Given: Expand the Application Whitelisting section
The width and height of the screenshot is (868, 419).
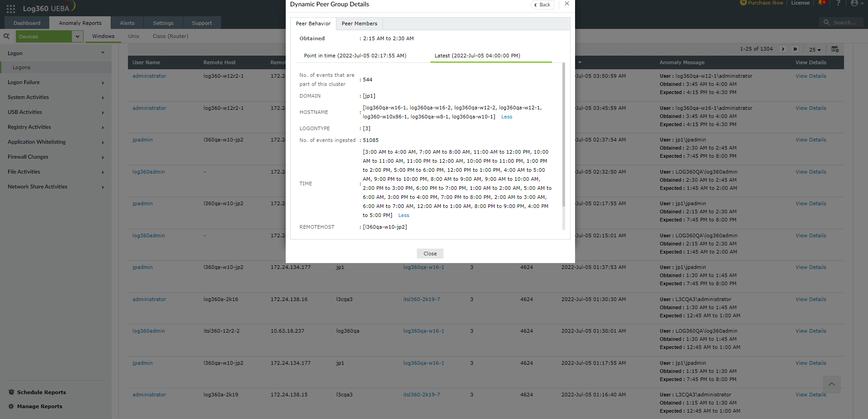Looking at the screenshot, I should (x=56, y=142).
